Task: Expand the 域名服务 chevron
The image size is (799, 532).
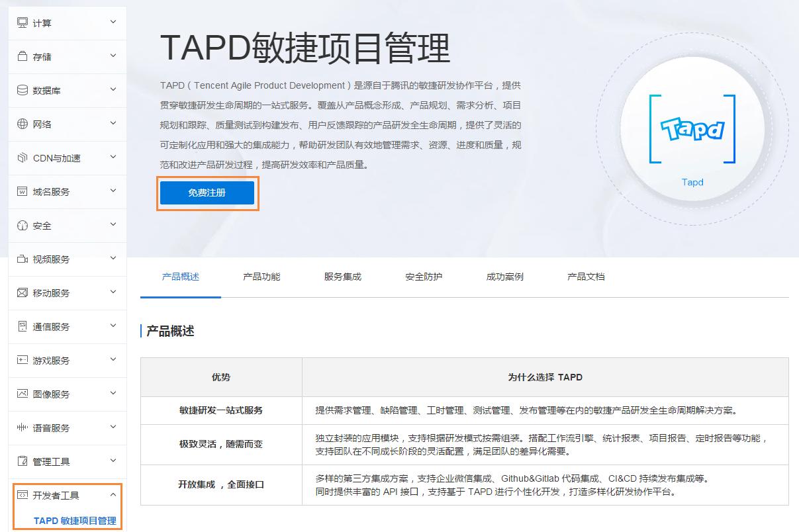Action: (x=113, y=191)
